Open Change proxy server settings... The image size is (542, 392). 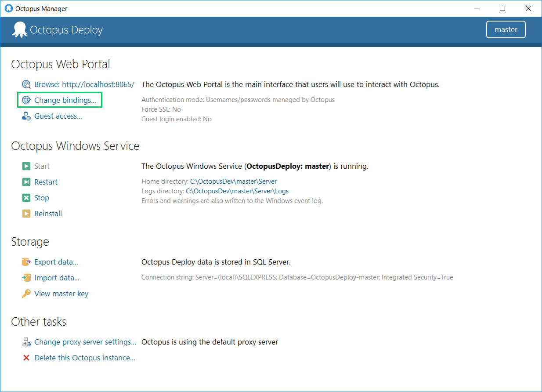85,342
